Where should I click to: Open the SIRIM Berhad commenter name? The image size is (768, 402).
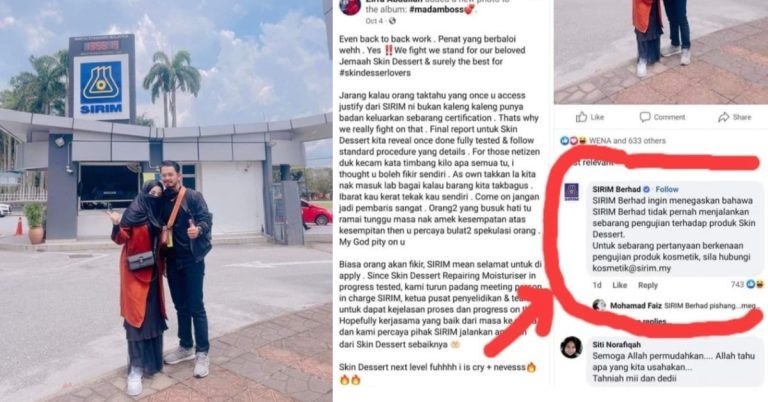point(617,189)
